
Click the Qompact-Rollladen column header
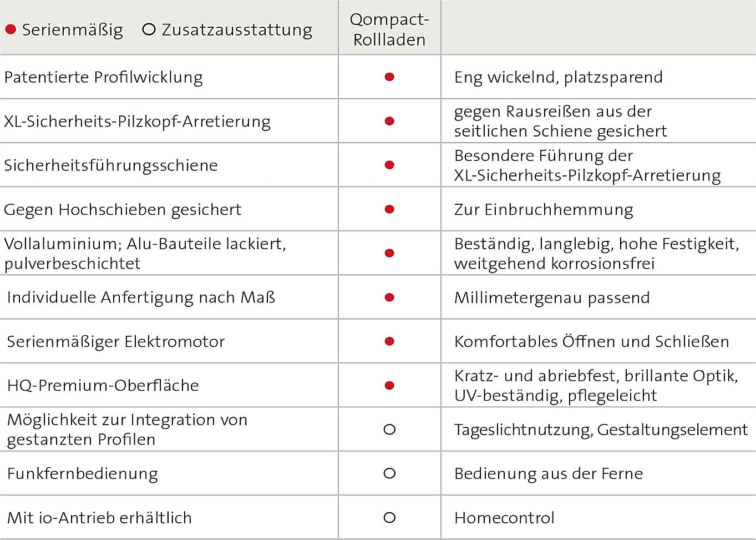(389, 29)
